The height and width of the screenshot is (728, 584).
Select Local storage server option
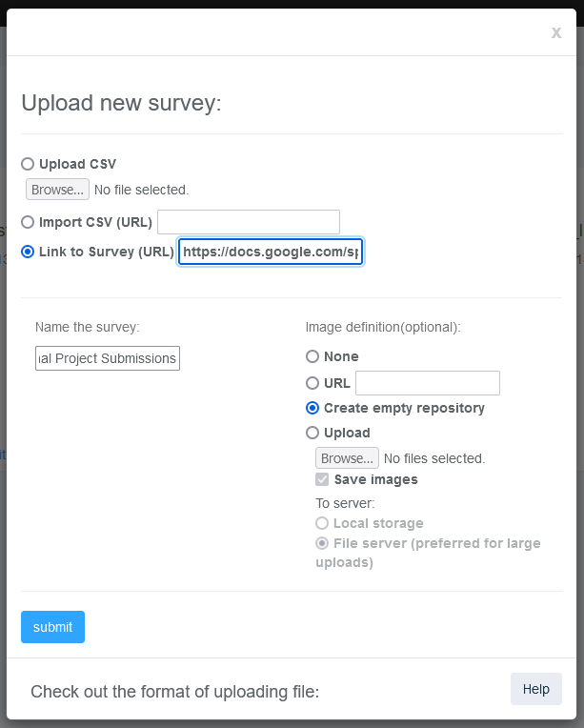[x=322, y=523]
